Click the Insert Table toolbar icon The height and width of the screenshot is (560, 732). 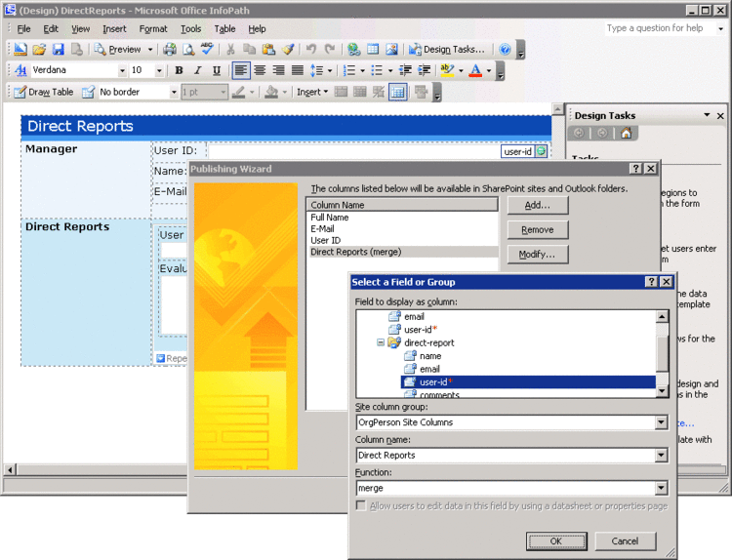[x=373, y=49]
